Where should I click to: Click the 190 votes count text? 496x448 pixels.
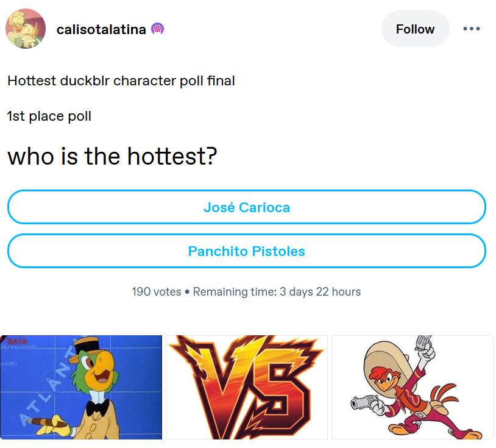(157, 292)
